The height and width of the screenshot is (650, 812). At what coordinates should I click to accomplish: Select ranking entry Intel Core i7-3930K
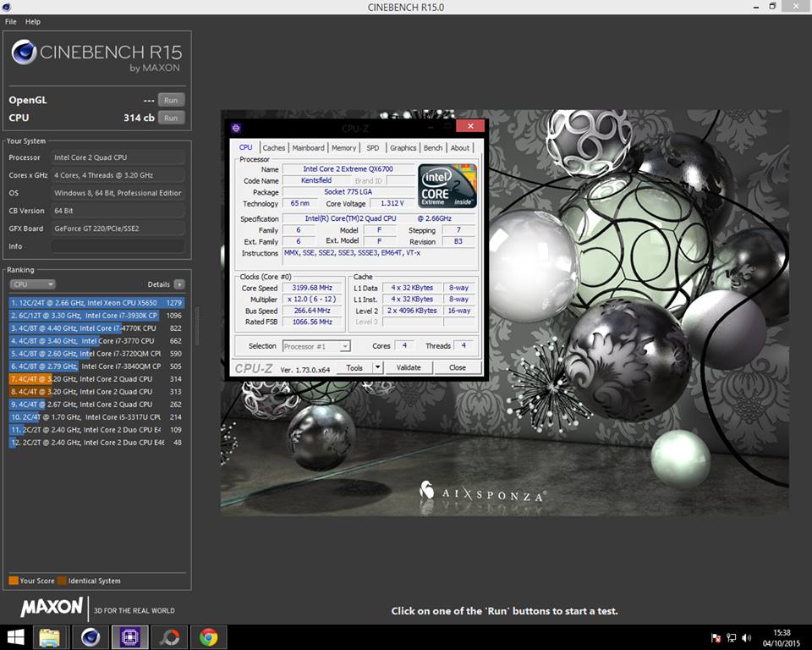point(96,315)
